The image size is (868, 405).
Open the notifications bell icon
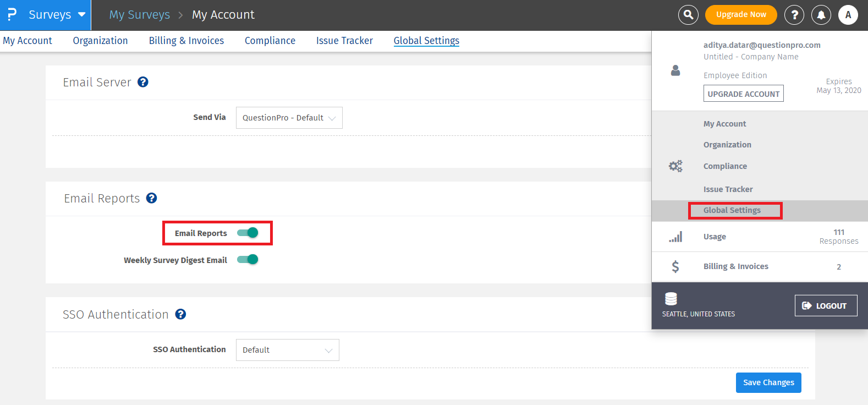pos(821,15)
